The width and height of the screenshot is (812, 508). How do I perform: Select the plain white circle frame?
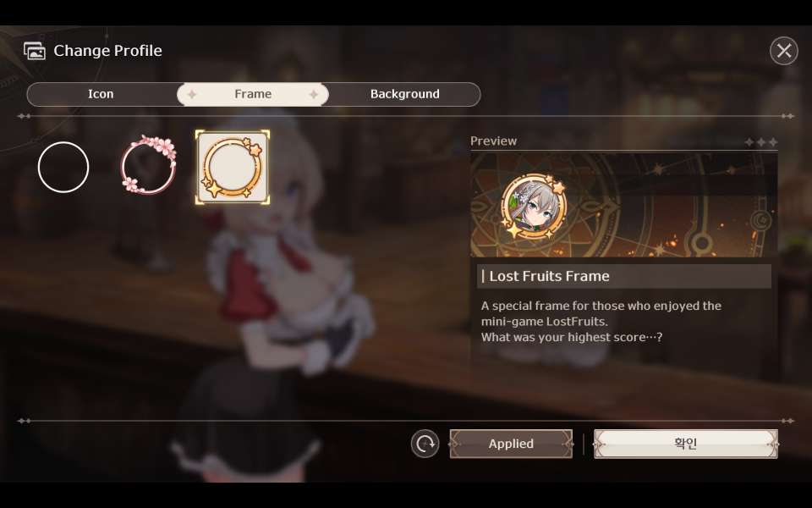click(63, 167)
